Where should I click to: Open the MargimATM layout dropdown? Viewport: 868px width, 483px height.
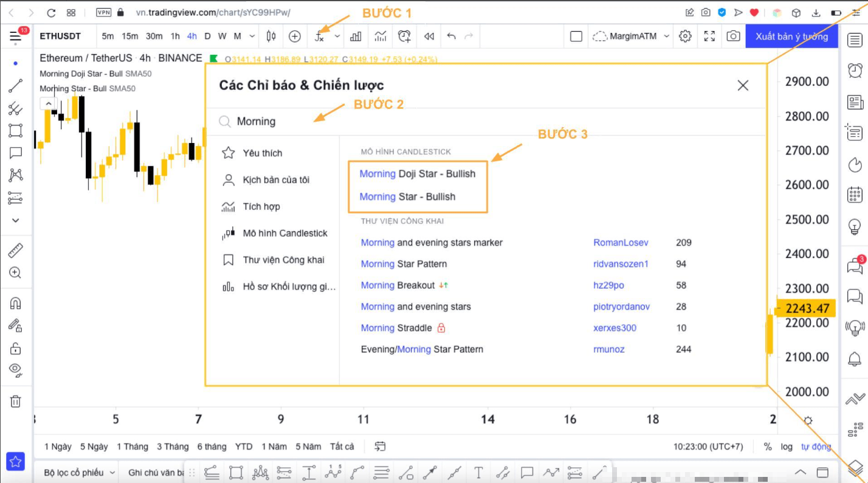[x=632, y=36]
